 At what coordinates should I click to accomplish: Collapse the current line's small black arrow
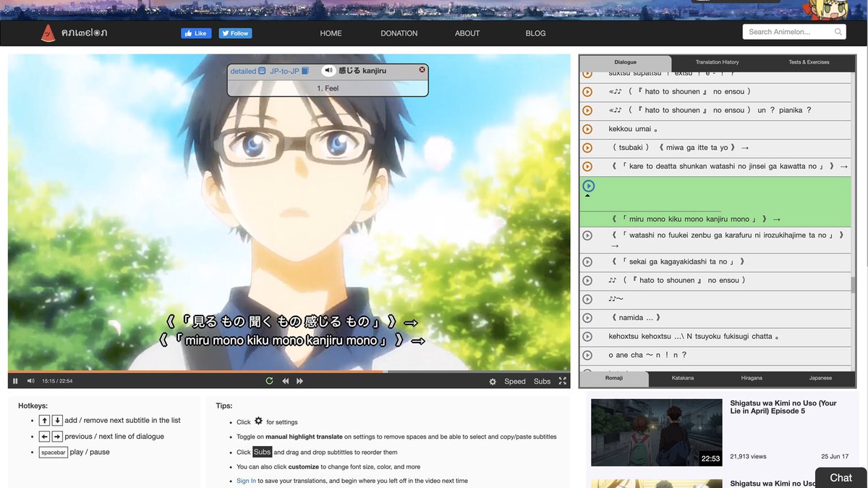(587, 196)
